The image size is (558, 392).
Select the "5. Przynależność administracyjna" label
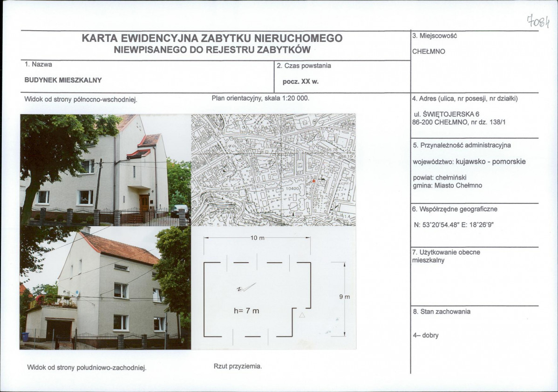(462, 145)
